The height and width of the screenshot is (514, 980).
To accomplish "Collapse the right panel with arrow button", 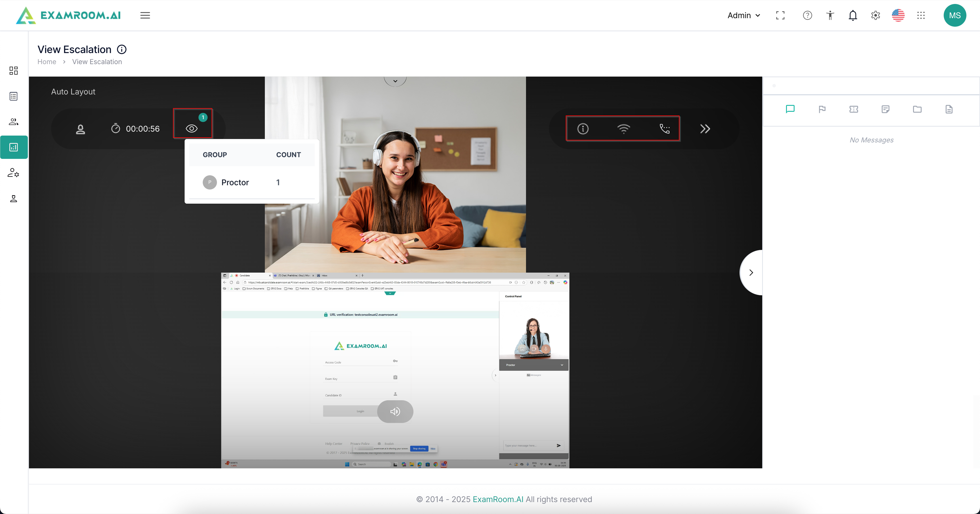I will (751, 272).
